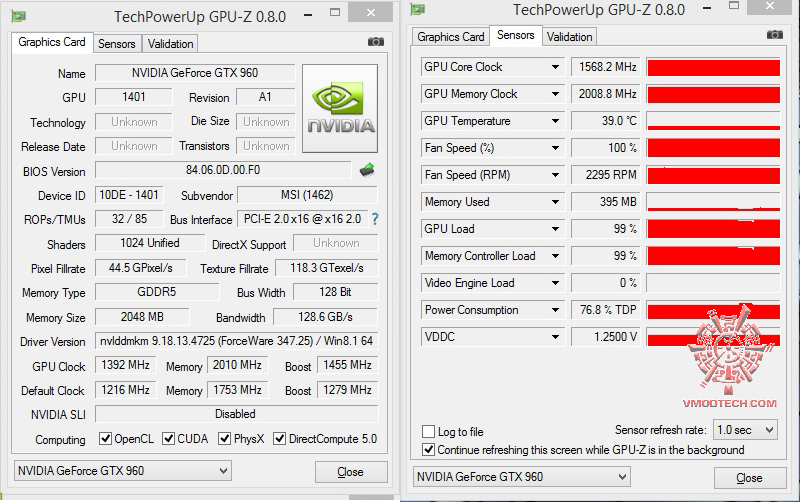Click the GPU-Z app icon in right Sensors window title bar
The image size is (800, 502).
coord(418,9)
